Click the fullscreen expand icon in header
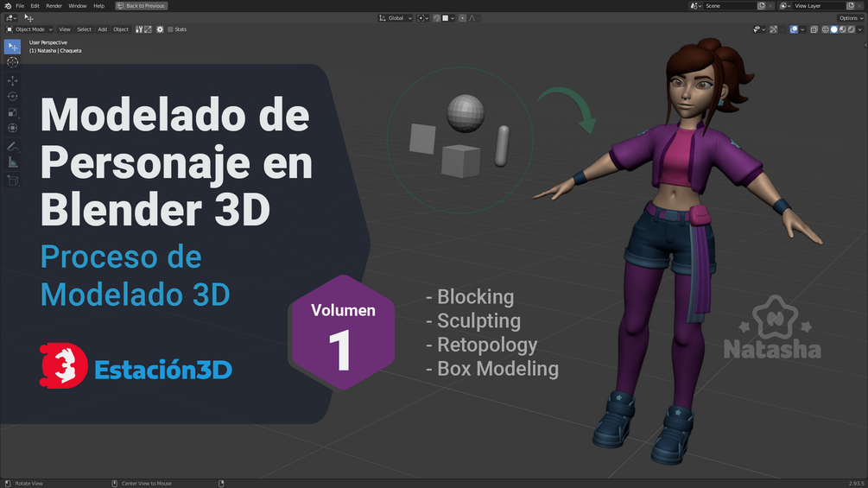Viewport: 868px width, 488px height. [148, 29]
